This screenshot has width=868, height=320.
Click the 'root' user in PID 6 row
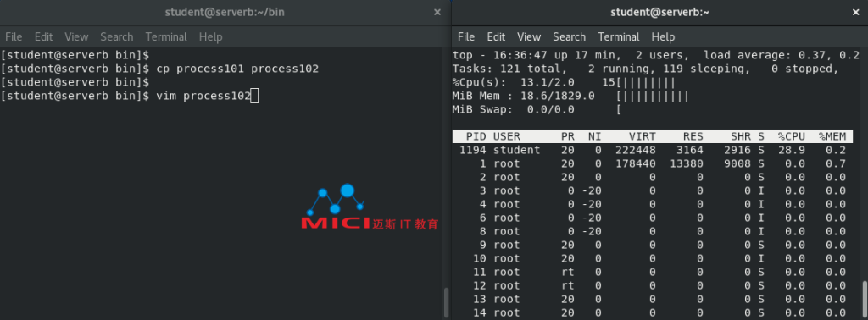tap(507, 218)
